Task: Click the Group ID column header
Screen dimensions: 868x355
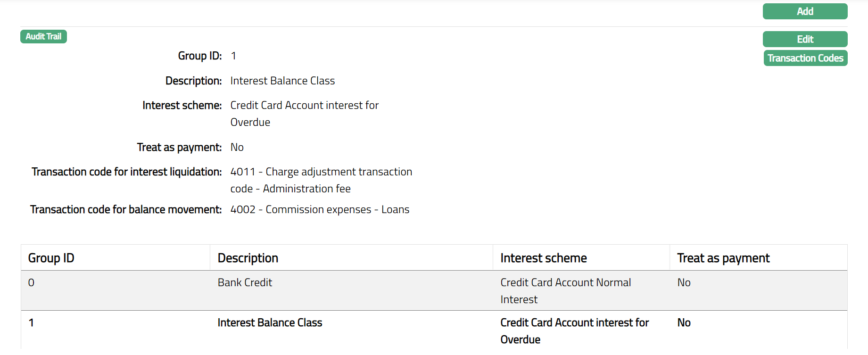Action: point(51,258)
